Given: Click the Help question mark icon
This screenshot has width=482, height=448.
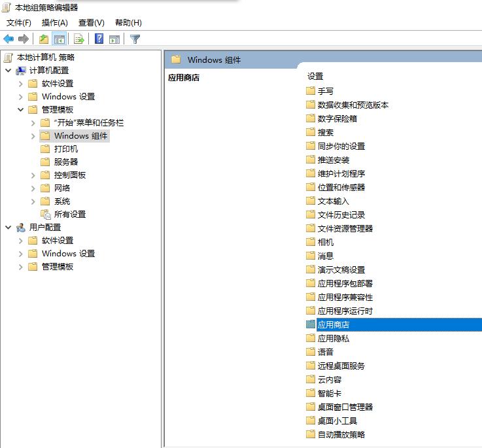Looking at the screenshot, I should [x=99, y=39].
